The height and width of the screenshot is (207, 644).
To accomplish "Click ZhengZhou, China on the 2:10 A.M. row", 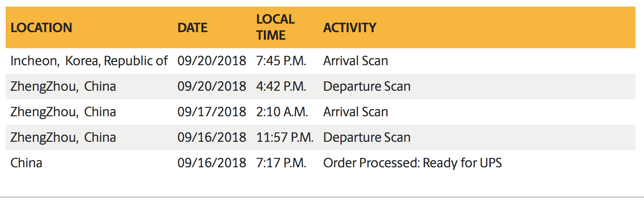I will pyautogui.click(x=63, y=112).
